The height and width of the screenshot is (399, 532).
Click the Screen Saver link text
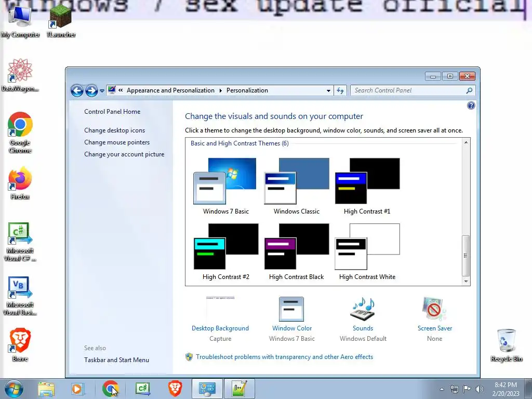(x=435, y=328)
